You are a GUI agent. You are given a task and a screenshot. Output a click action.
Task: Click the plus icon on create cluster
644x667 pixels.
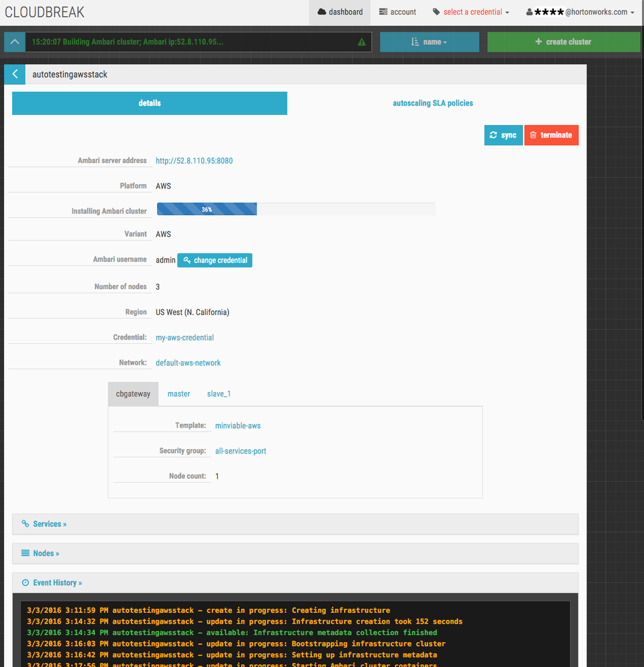(538, 41)
